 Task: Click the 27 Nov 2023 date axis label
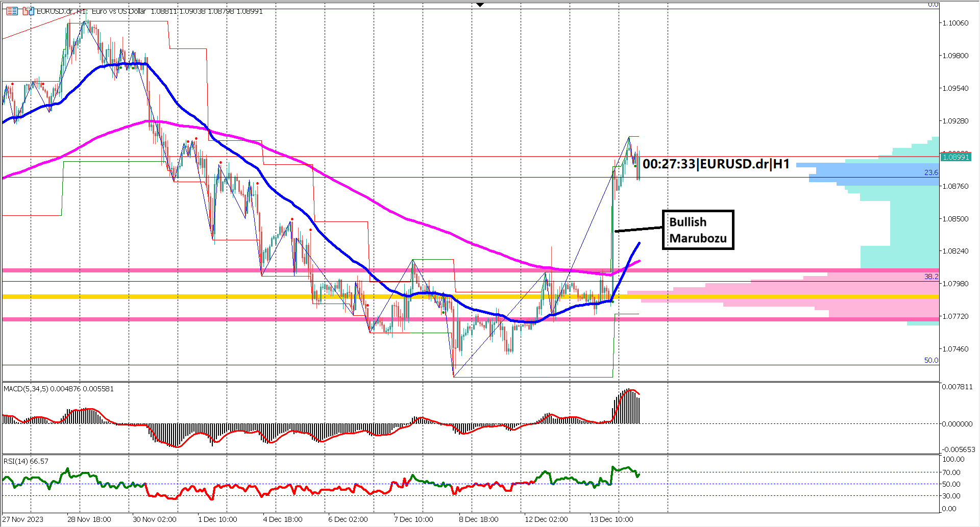pyautogui.click(x=23, y=519)
